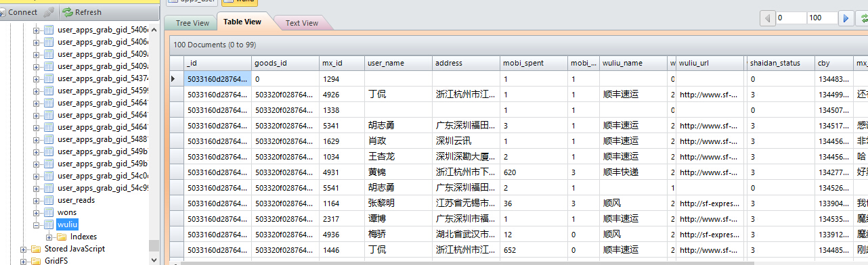The image size is (868, 265).
Task: Click the collection icon of user_reads
Action: pos(49,200)
